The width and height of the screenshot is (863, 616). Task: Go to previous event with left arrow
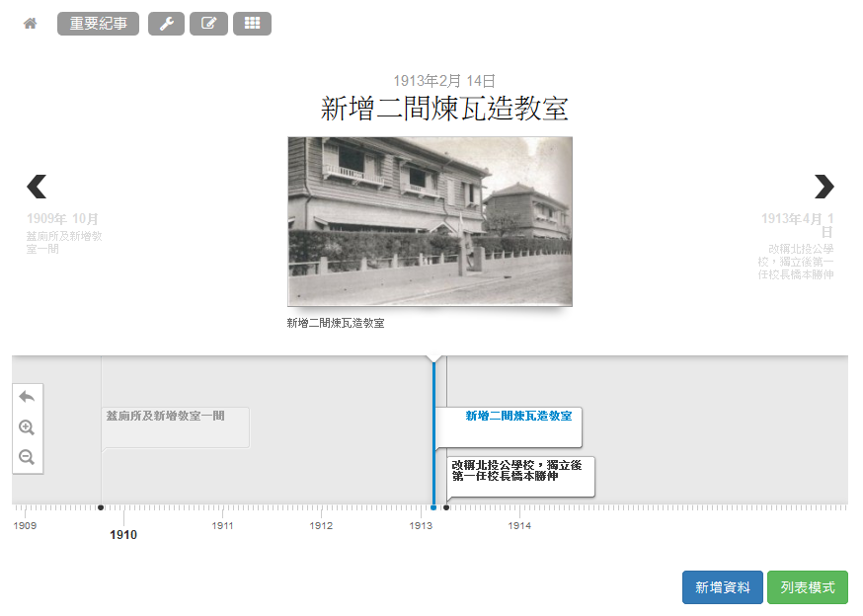(x=37, y=187)
